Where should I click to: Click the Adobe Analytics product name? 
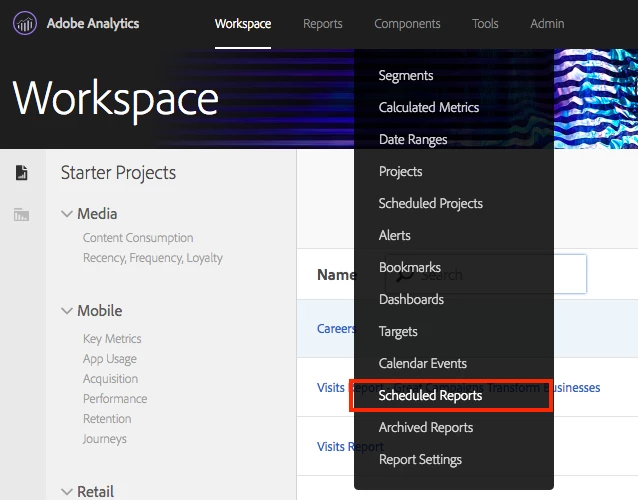(93, 24)
